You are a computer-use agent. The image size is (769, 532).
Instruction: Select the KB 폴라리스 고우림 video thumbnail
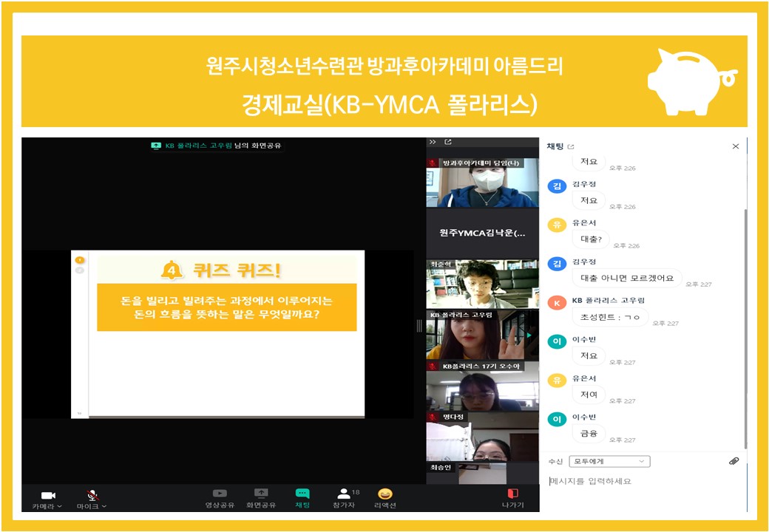pos(483,335)
